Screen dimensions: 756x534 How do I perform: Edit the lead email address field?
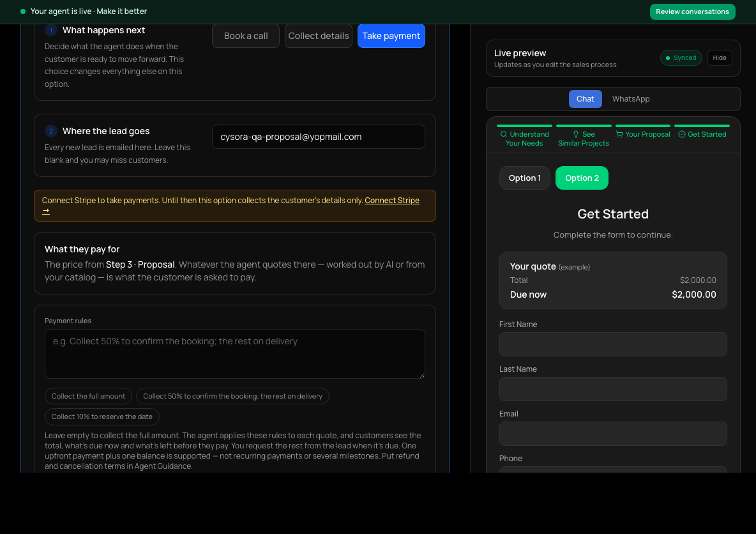(x=318, y=137)
